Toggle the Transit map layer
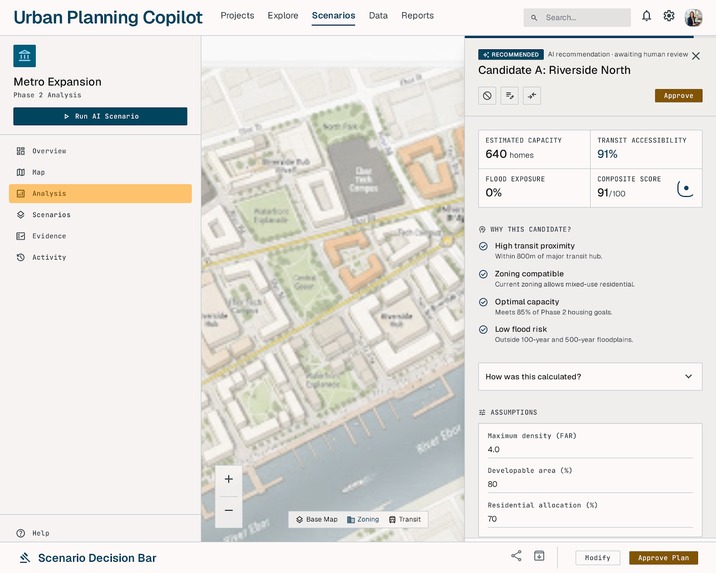Screen dimensions: 716x573 click(x=405, y=519)
